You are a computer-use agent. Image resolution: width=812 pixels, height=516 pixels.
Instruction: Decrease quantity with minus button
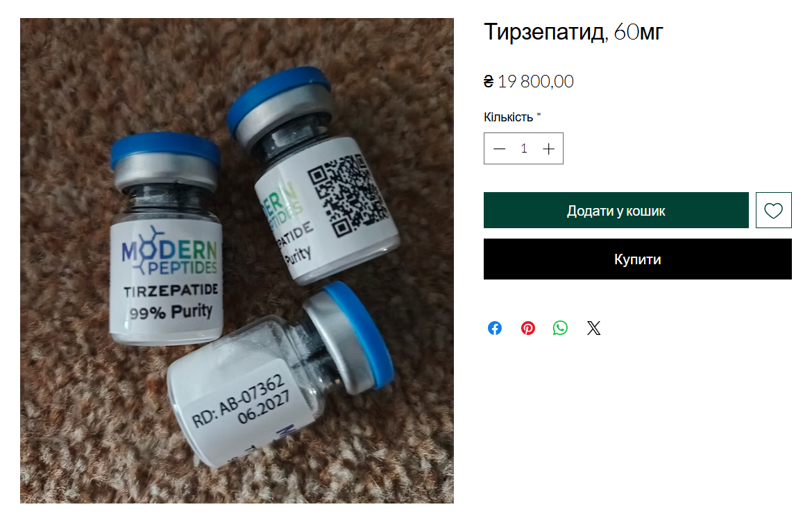point(499,149)
